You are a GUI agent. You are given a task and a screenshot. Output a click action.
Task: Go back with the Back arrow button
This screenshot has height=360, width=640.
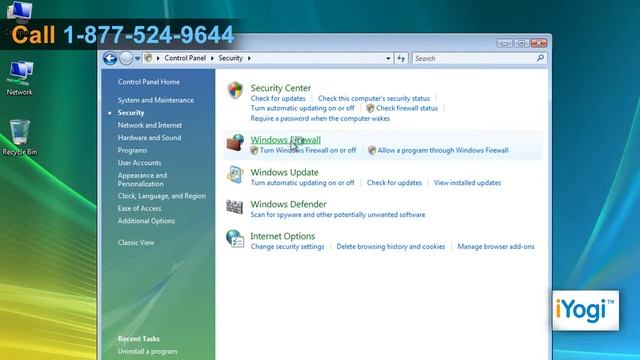[x=110, y=58]
